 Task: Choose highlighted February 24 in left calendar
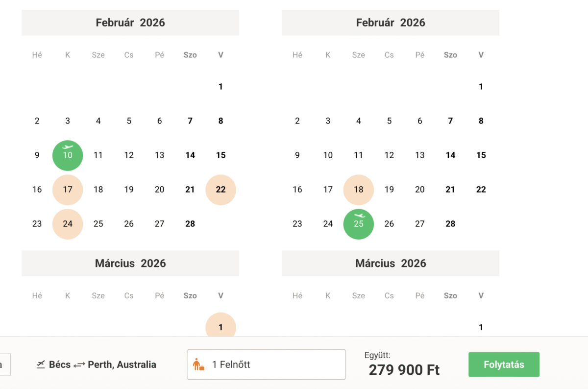[68, 224]
